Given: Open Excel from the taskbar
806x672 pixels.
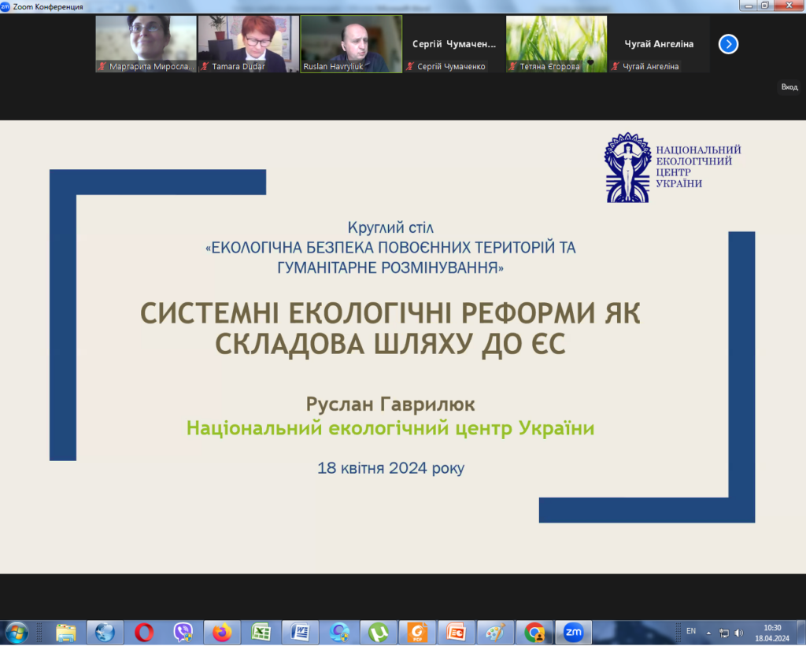Looking at the screenshot, I should (261, 633).
